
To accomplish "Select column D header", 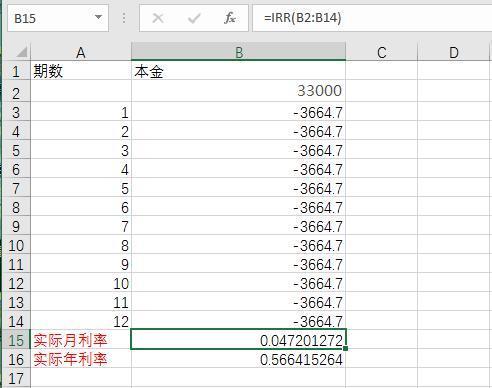I will (454, 52).
